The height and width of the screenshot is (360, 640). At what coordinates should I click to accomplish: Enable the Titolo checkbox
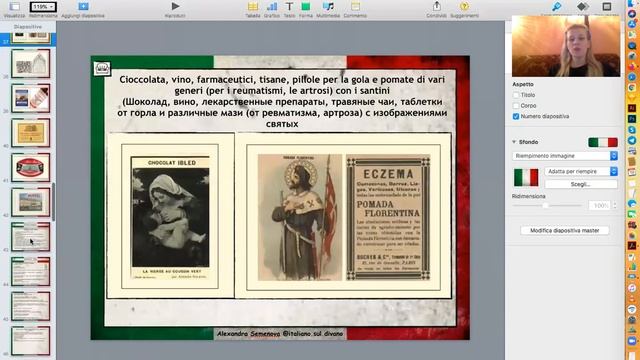click(x=516, y=95)
